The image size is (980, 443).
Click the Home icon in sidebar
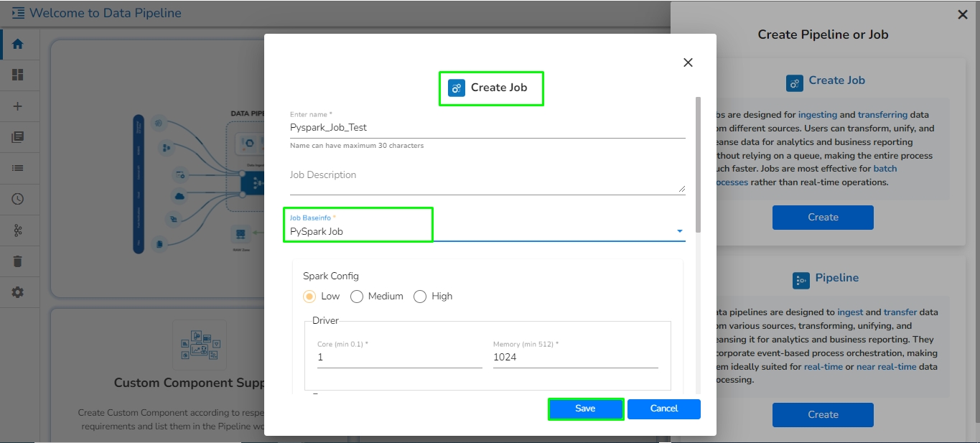pyautogui.click(x=18, y=44)
